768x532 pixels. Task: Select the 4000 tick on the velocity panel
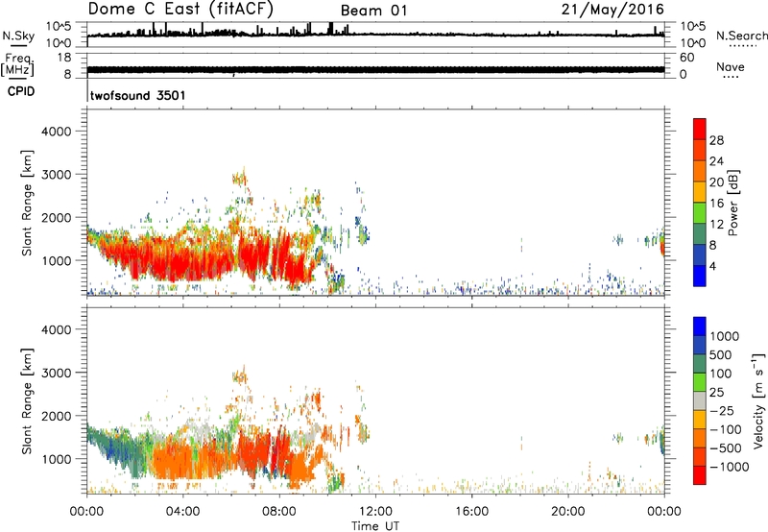56,329
